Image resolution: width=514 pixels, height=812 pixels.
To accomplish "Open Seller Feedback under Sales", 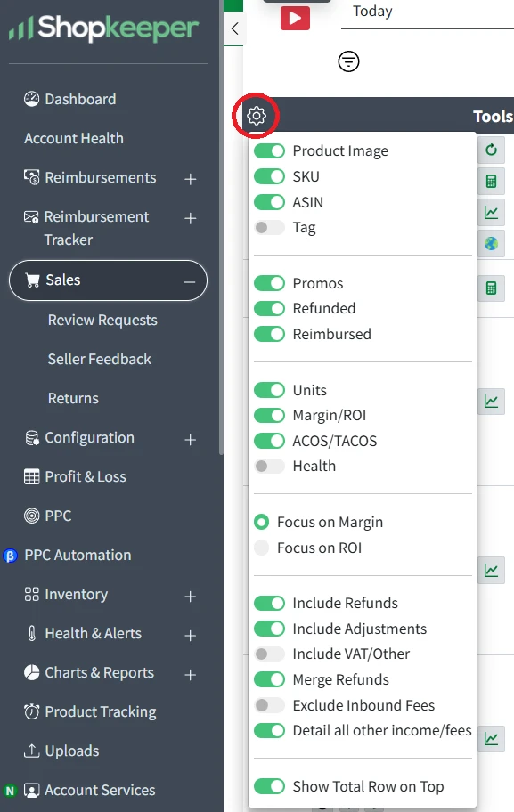I will tap(100, 359).
